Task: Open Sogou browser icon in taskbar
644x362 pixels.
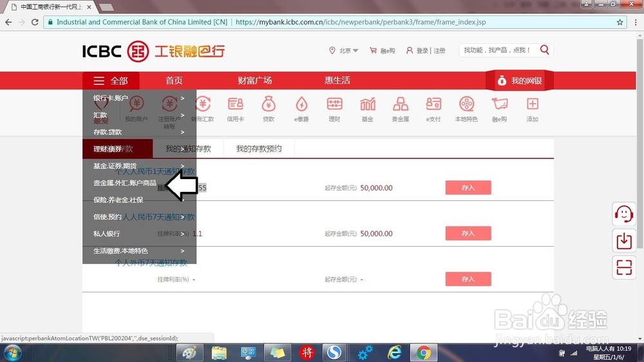Action: pos(334,352)
